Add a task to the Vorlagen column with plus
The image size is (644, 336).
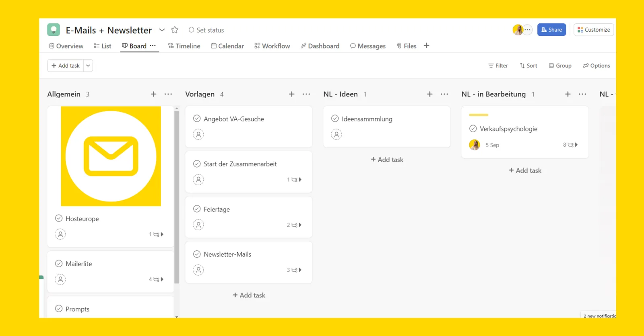(x=292, y=94)
